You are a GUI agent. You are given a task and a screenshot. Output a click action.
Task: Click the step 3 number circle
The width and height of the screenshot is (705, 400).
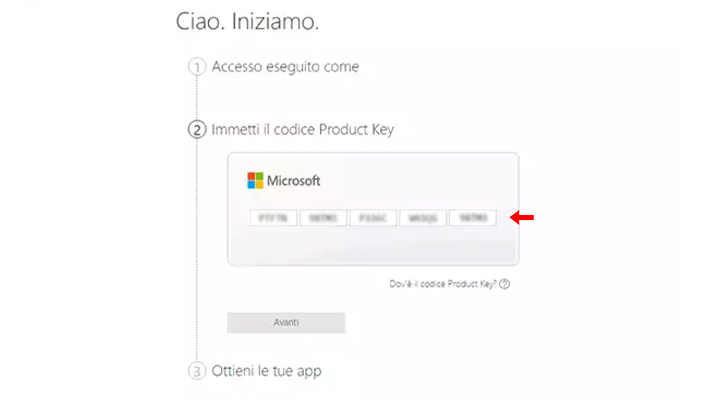[197, 371]
